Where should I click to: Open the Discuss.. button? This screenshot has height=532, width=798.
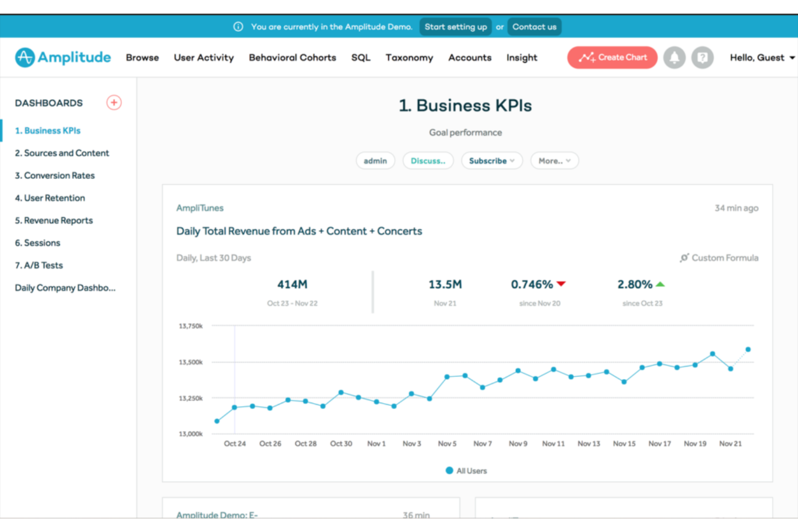pyautogui.click(x=428, y=161)
